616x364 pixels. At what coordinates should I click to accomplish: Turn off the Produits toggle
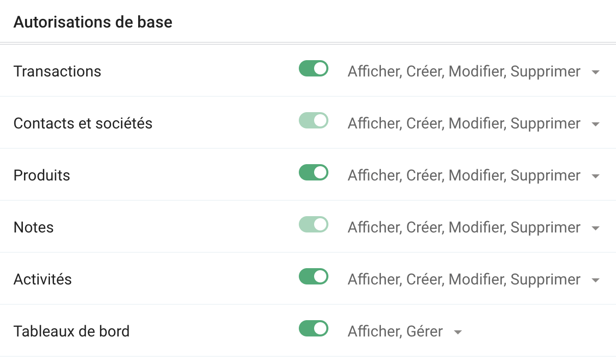[x=313, y=173]
